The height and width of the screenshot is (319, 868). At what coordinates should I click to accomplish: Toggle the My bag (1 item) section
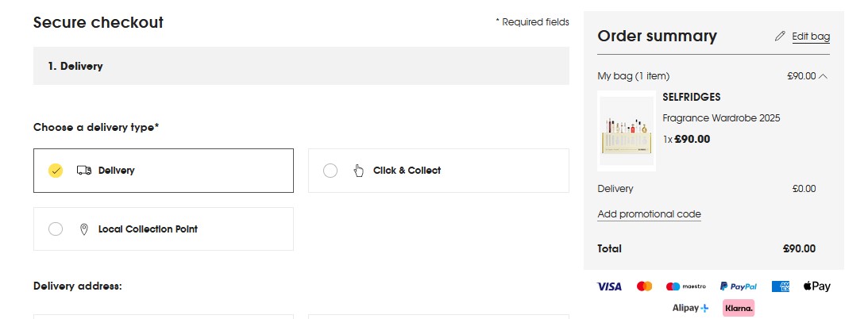pos(634,76)
